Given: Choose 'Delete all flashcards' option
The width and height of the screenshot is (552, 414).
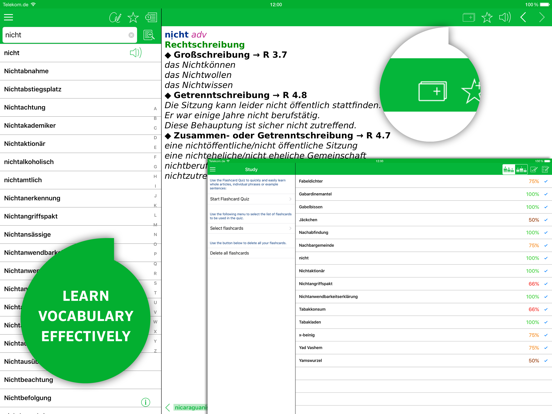Looking at the screenshot, I should coord(251,253).
